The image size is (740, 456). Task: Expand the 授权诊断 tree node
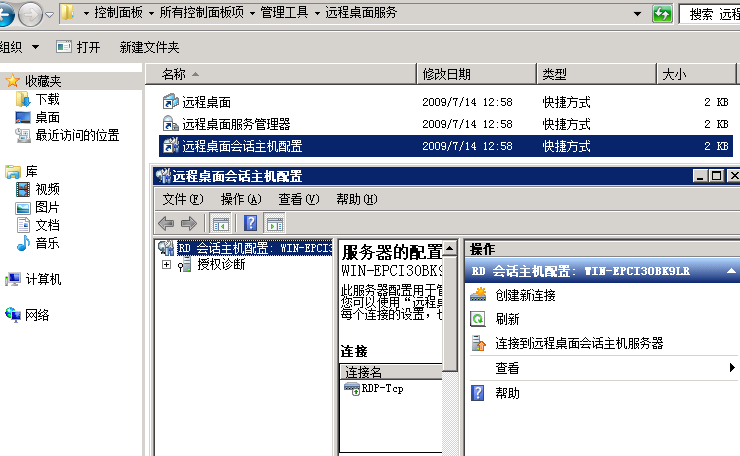166,265
